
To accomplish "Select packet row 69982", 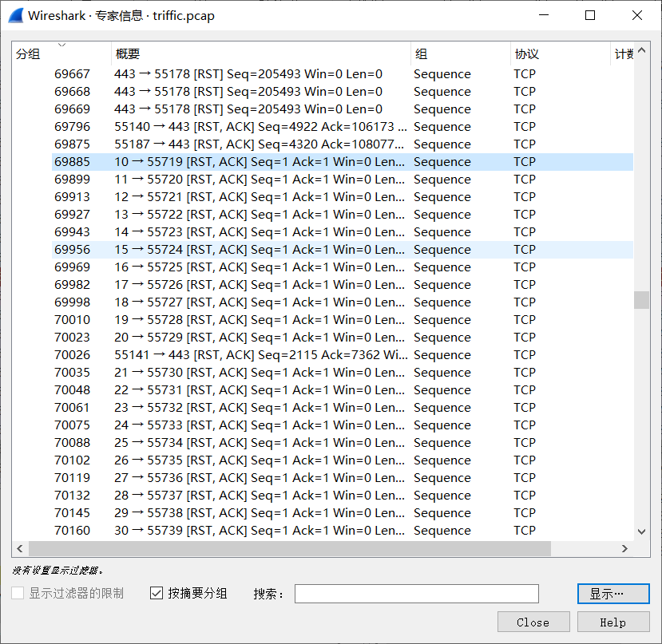I will point(343,284).
